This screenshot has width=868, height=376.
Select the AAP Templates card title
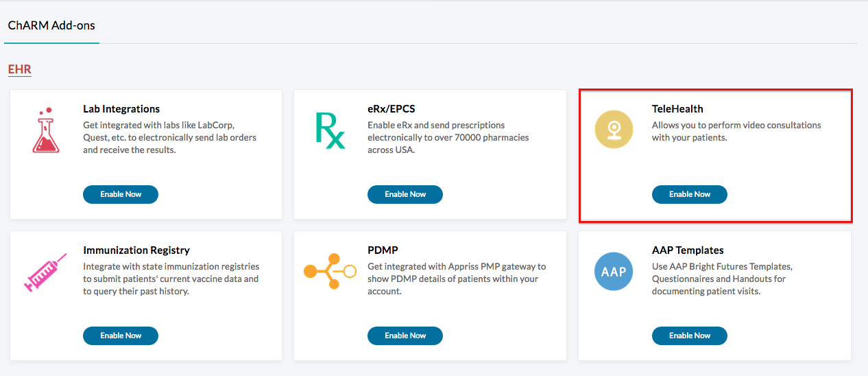688,250
